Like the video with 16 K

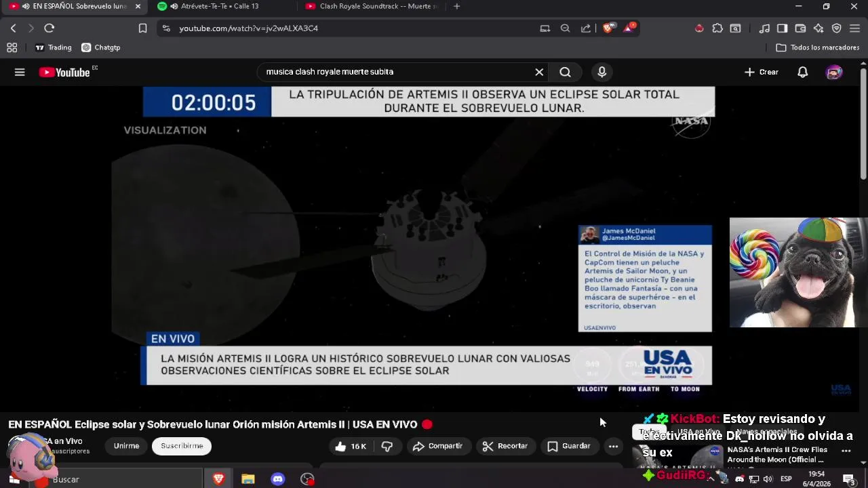(351, 446)
